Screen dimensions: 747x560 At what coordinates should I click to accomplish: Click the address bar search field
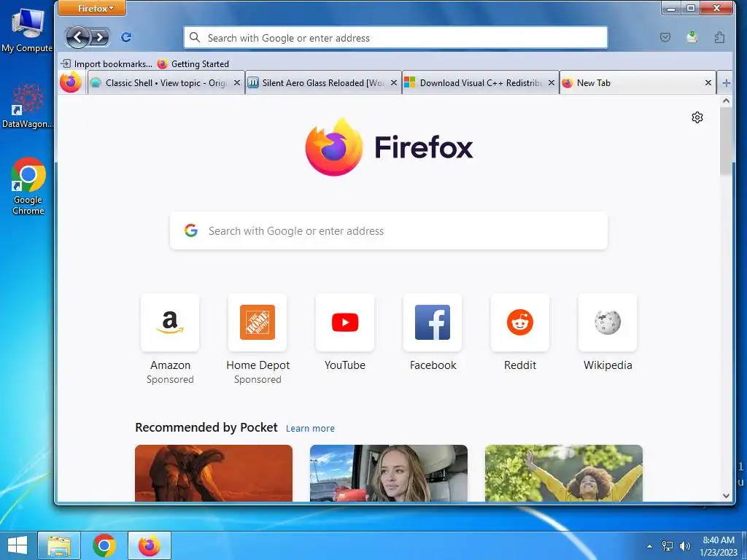[395, 38]
